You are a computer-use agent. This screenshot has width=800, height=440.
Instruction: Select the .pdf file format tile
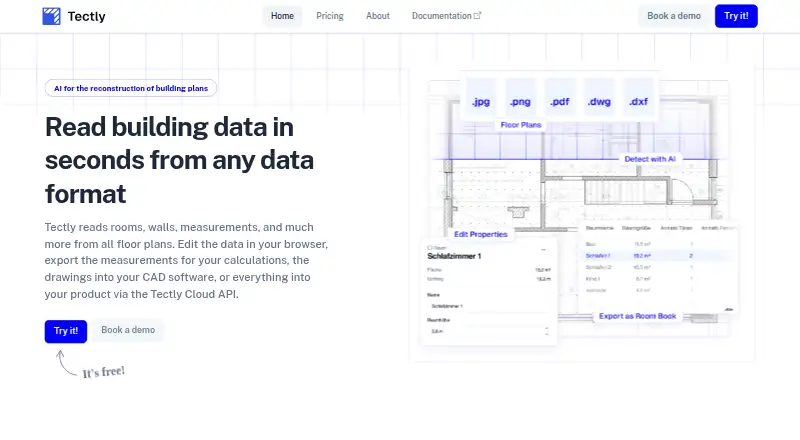coord(560,99)
